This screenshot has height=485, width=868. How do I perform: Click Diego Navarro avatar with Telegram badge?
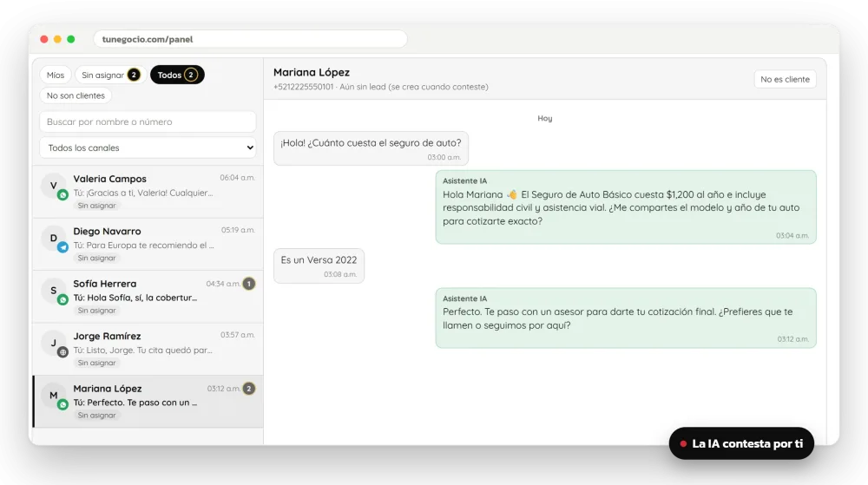pyautogui.click(x=54, y=239)
